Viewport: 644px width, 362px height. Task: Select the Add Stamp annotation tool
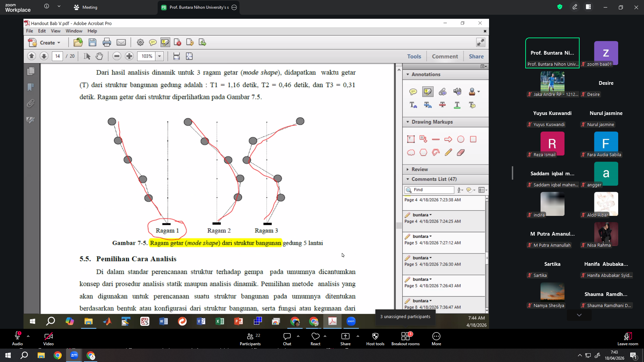[472, 92]
